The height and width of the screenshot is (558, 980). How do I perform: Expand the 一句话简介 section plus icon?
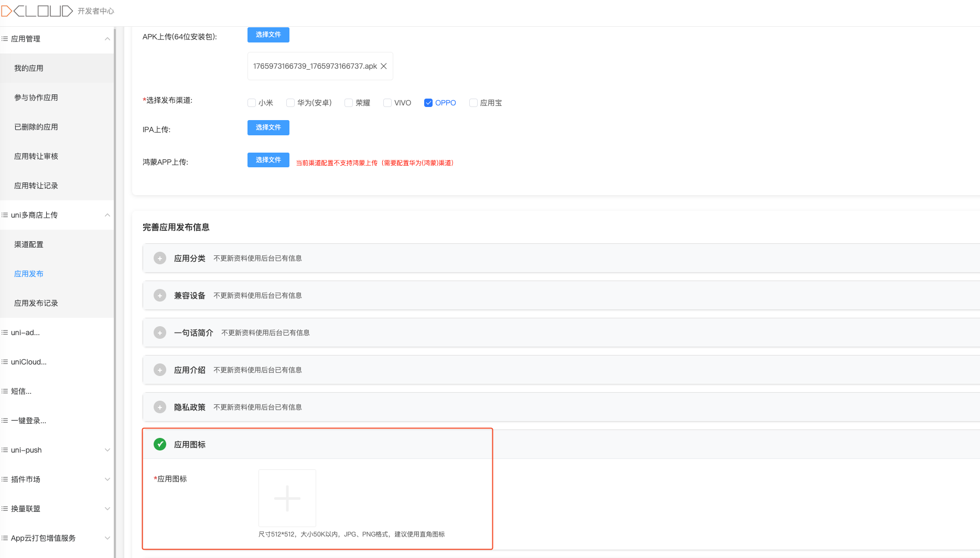pos(160,332)
